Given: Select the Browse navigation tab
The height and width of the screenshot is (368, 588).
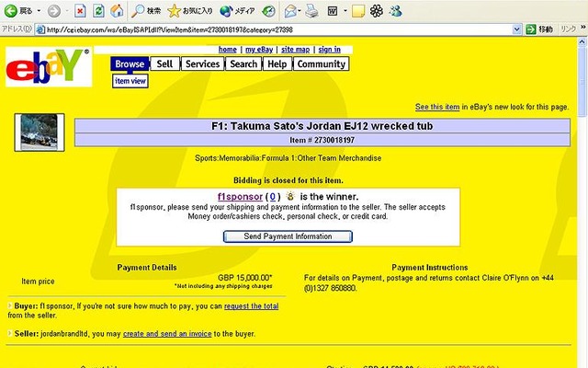Looking at the screenshot, I should pos(130,63).
